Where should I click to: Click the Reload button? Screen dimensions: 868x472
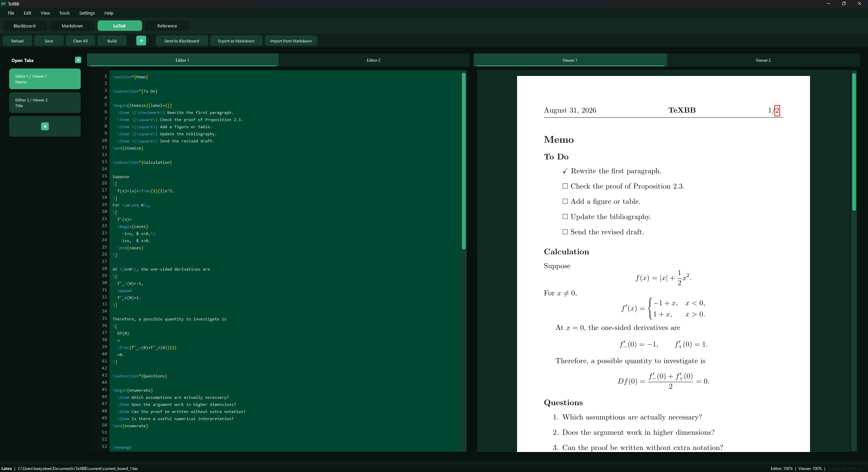(x=17, y=41)
